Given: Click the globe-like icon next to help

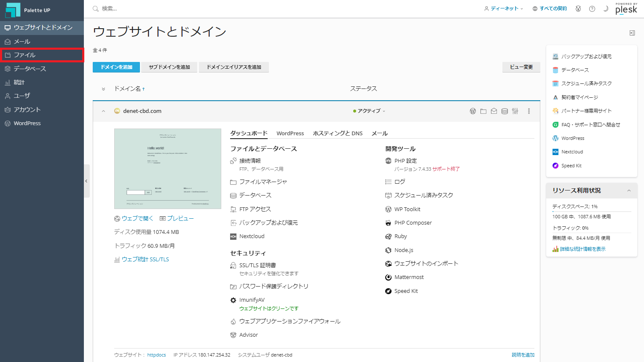Looking at the screenshot, I should (x=578, y=8).
